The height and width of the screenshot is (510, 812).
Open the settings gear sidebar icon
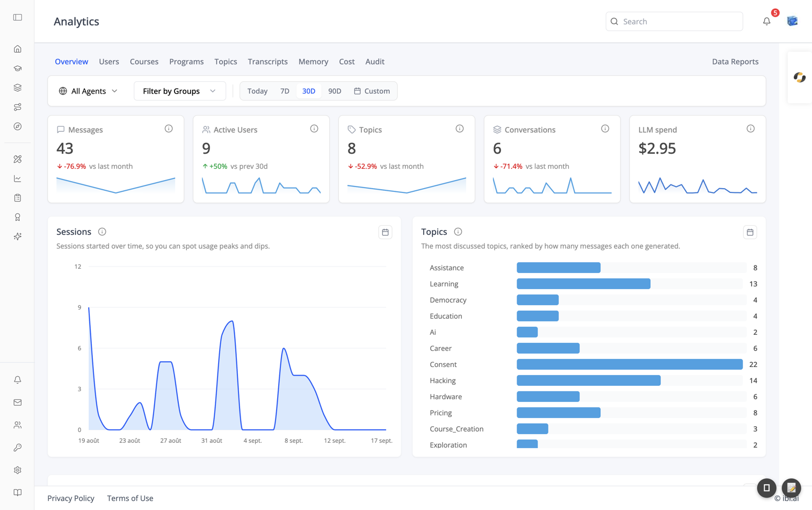click(18, 470)
